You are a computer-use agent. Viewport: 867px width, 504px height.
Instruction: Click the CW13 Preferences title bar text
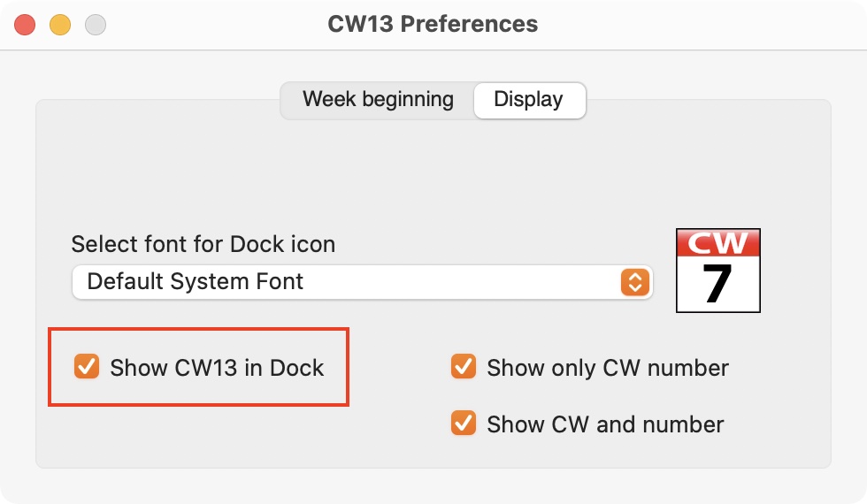433,25
